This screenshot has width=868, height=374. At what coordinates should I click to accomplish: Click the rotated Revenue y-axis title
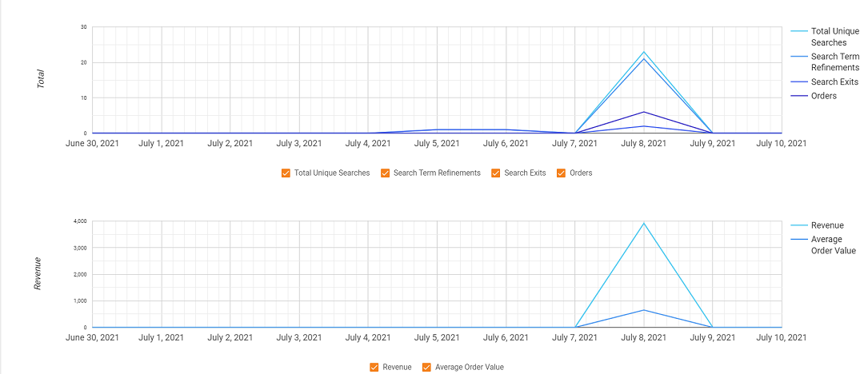(x=38, y=273)
